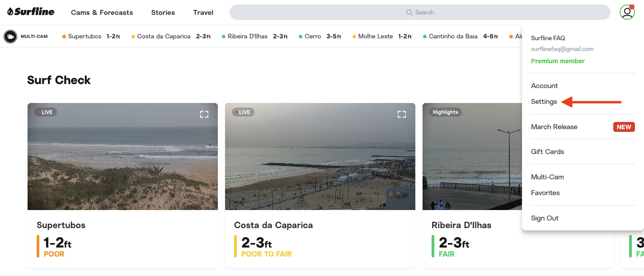Open Molhe Leste in favorites bar
Image resolution: width=644 pixels, height=276 pixels.
click(382, 36)
